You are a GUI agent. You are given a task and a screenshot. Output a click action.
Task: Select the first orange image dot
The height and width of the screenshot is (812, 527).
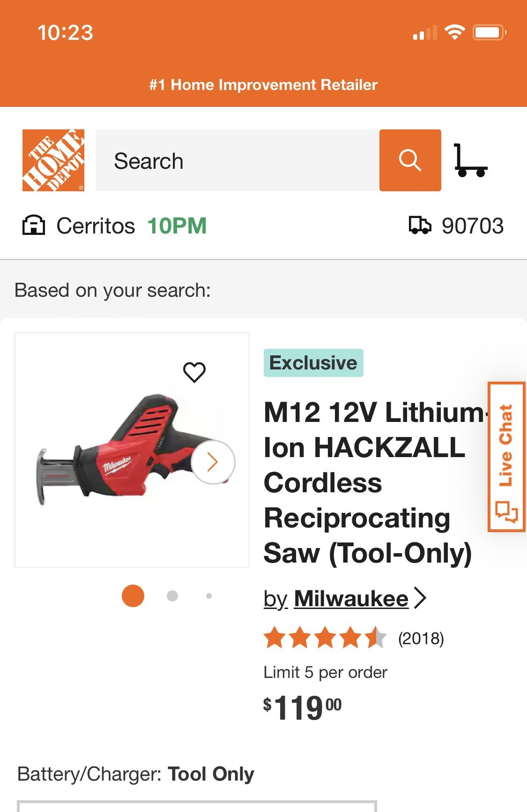point(133,596)
